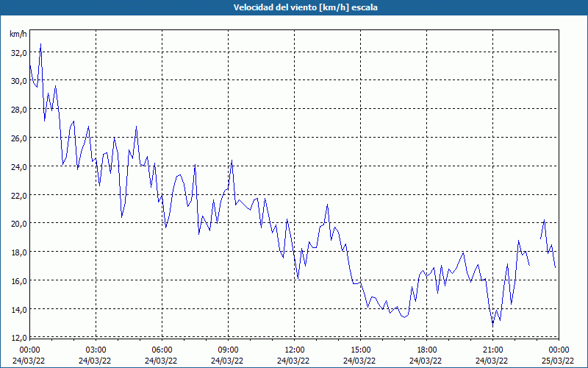Click the "00:00" time label above 25/03/22

[x=559, y=350]
